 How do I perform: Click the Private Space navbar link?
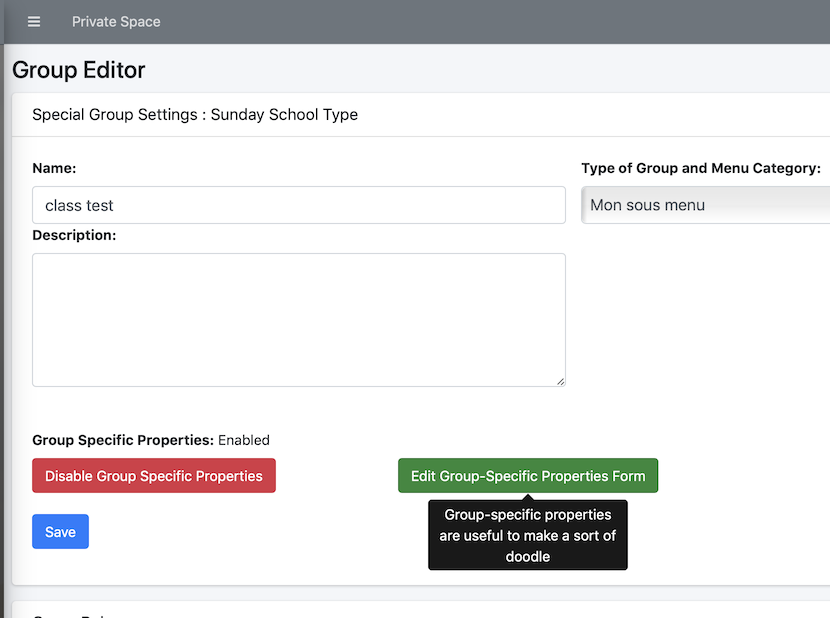coord(116,22)
